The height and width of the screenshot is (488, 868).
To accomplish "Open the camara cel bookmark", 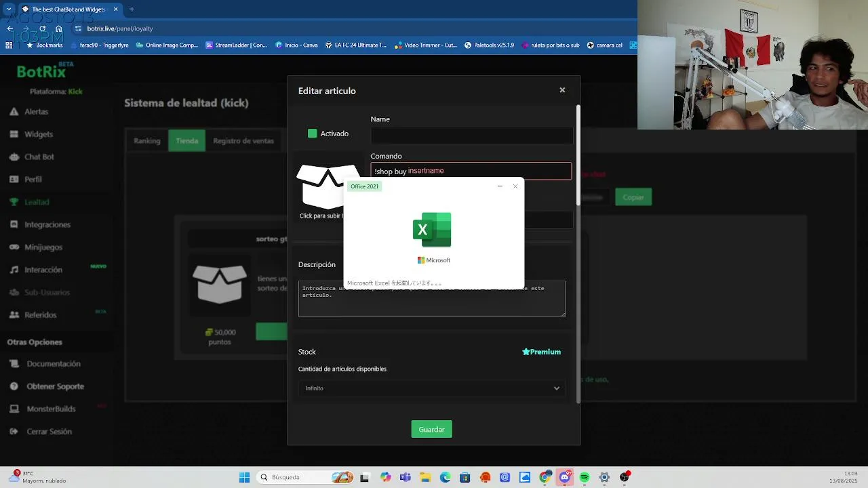I will 604,45.
